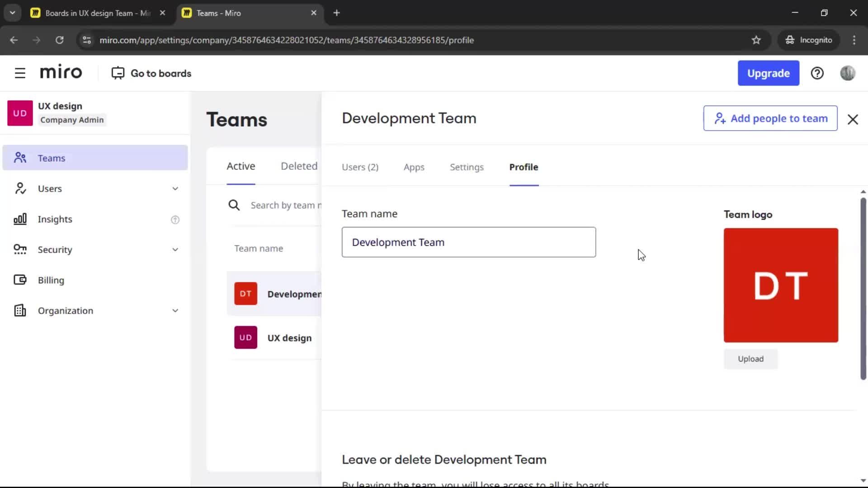
Task: Click the UD company logo badge
Action: click(20, 113)
